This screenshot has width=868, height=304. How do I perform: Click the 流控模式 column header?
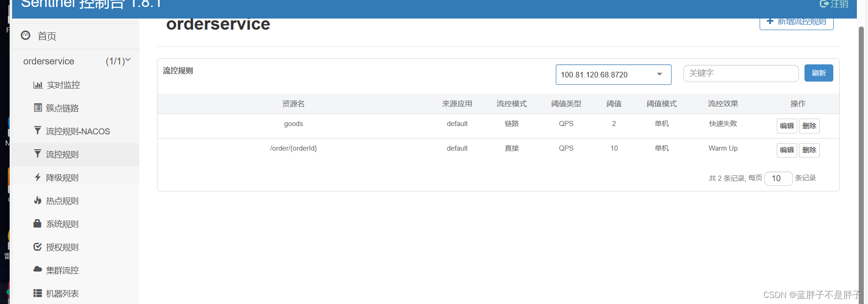(x=511, y=104)
